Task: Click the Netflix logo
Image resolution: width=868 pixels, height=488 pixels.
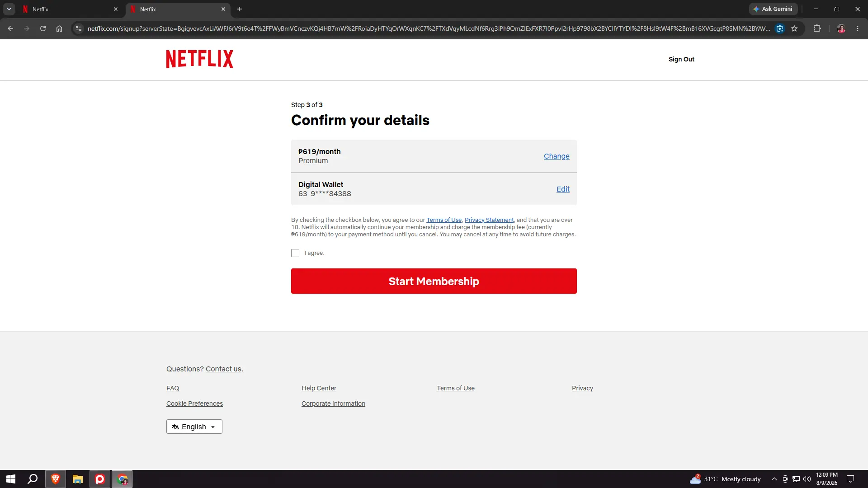Action: coord(200,59)
